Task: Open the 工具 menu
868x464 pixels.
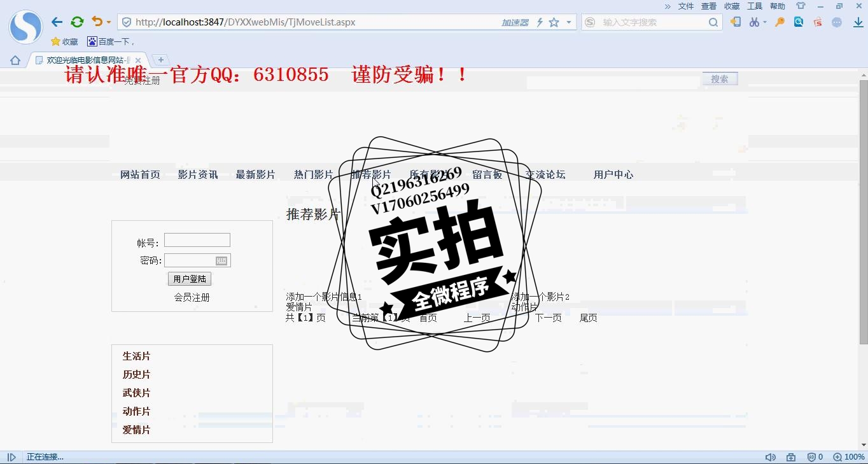Action: 755,6
